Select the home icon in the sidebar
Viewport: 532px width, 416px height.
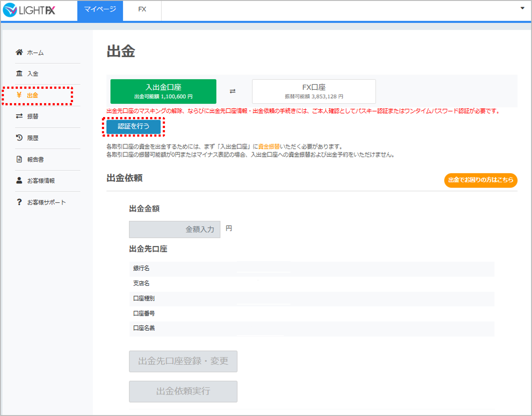click(x=20, y=52)
